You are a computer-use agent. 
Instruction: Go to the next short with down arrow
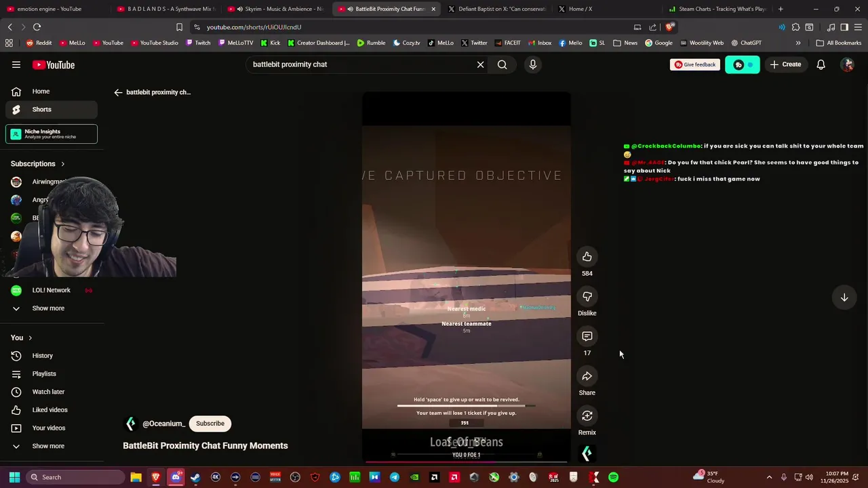tap(844, 298)
